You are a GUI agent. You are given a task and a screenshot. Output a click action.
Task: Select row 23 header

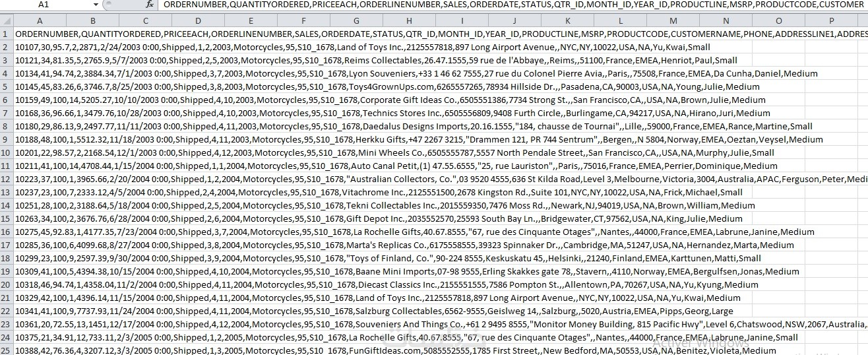click(x=7, y=324)
